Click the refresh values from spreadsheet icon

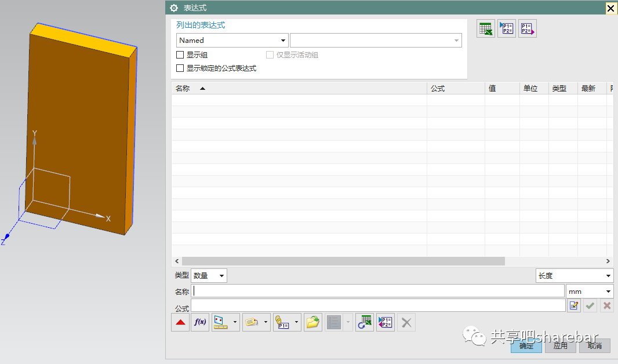365,322
